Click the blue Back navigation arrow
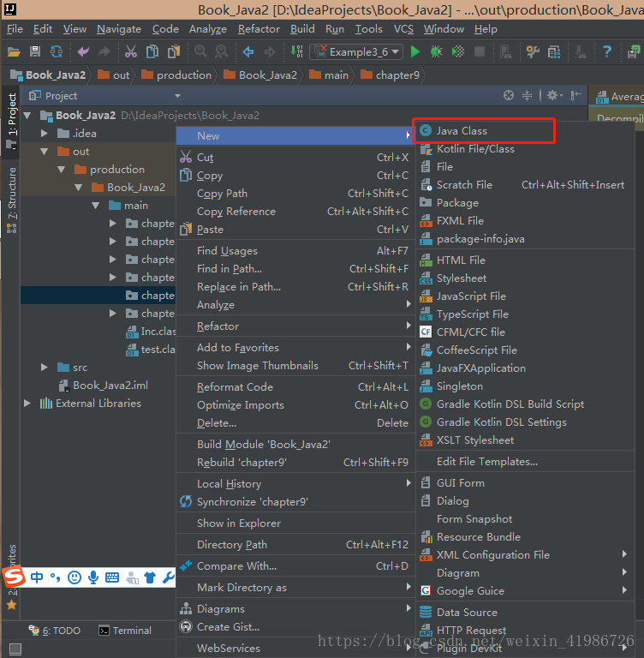Viewport: 644px width, 658px height. [x=248, y=52]
